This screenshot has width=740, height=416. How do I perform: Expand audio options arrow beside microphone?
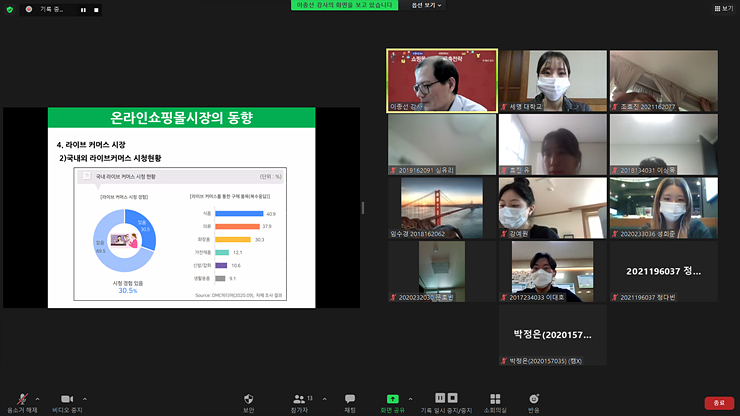tap(37, 399)
